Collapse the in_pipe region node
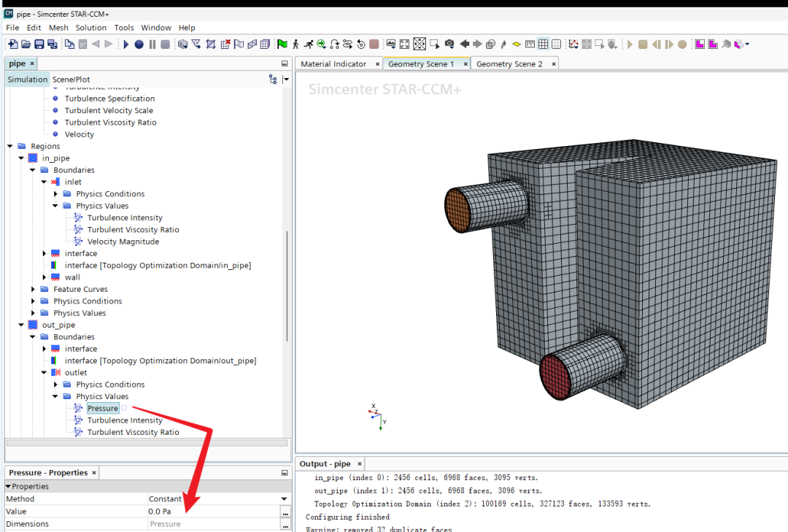The height and width of the screenshot is (532, 788). click(x=21, y=158)
